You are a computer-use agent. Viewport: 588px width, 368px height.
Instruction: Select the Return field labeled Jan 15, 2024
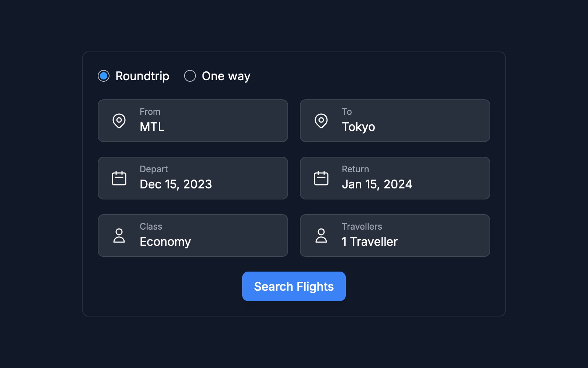pyautogui.click(x=395, y=178)
